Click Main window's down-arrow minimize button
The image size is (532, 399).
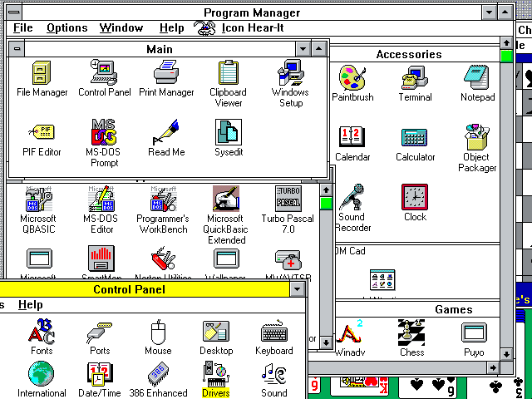click(x=303, y=49)
